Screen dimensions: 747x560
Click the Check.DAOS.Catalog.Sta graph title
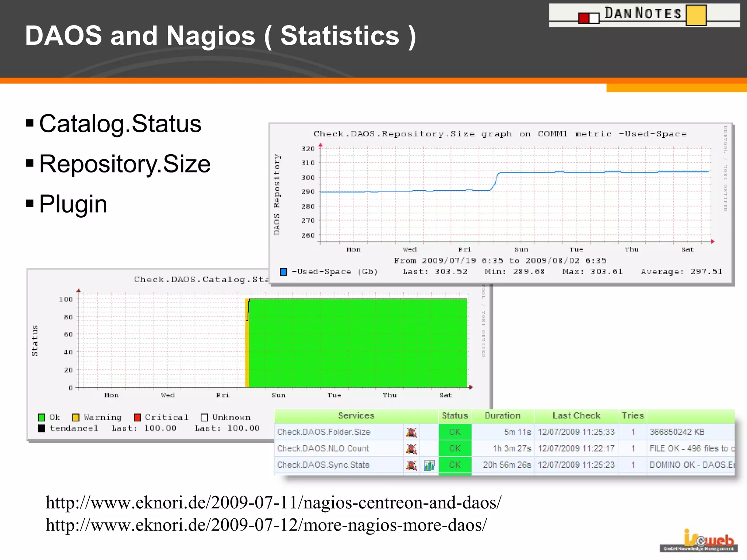coord(201,280)
